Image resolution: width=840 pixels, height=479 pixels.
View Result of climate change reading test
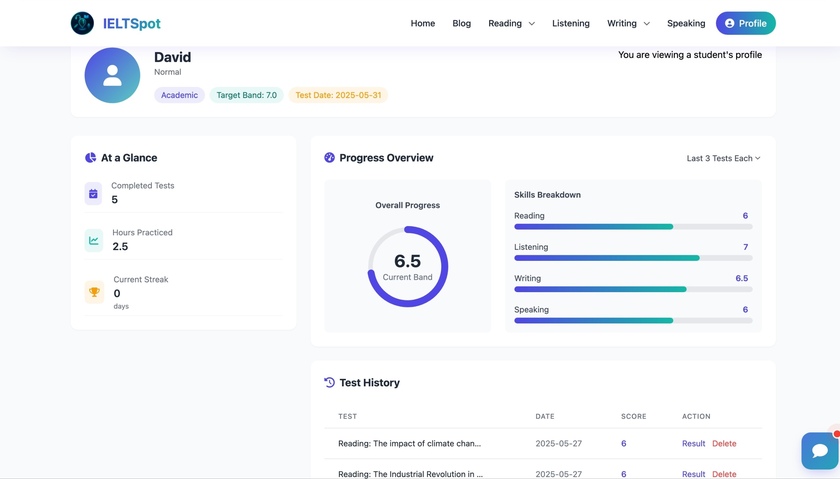(693, 444)
